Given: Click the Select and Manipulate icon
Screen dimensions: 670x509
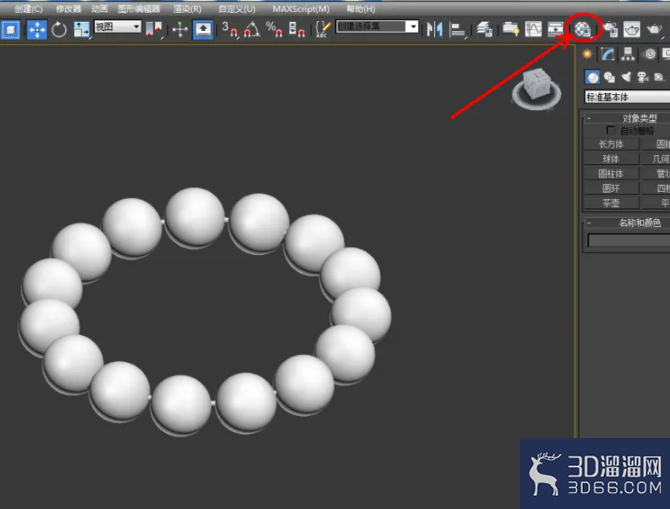Looking at the screenshot, I should (180, 29).
